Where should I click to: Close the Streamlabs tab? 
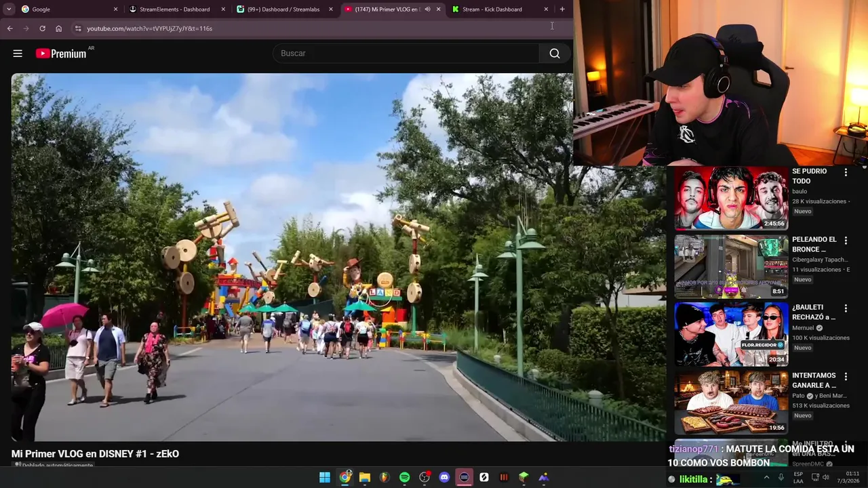pos(331,9)
